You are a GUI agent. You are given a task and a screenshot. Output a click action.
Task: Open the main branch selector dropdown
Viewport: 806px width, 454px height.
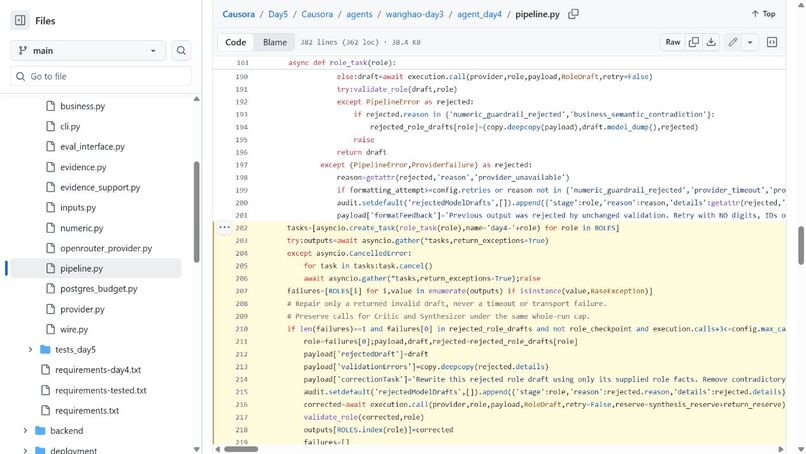coord(88,50)
